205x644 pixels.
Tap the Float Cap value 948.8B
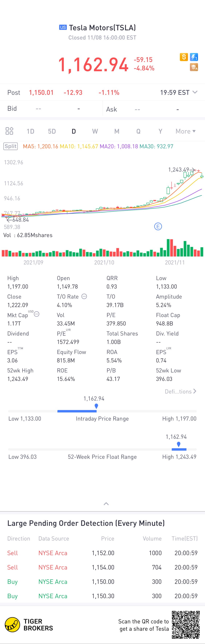[164, 323]
